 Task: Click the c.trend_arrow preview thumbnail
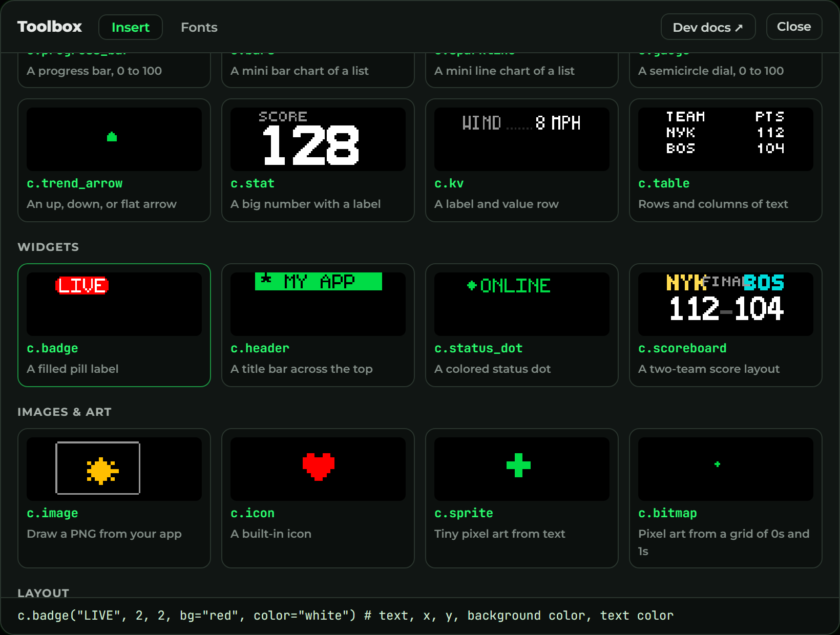[x=114, y=139]
